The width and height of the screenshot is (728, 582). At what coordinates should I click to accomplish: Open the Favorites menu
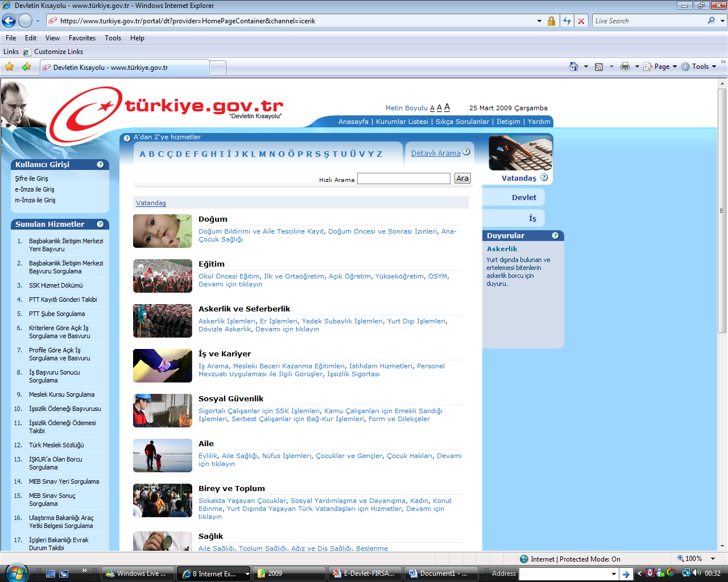(82, 38)
